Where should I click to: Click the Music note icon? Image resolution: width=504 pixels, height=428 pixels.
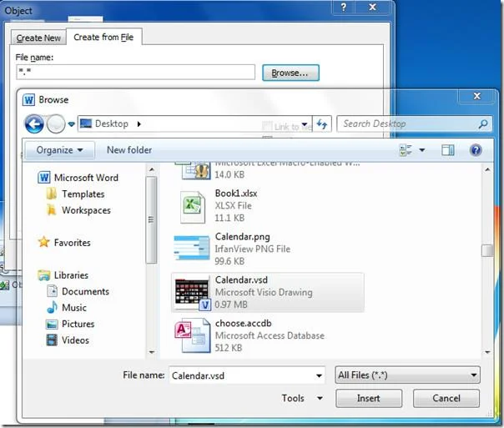pos(52,307)
